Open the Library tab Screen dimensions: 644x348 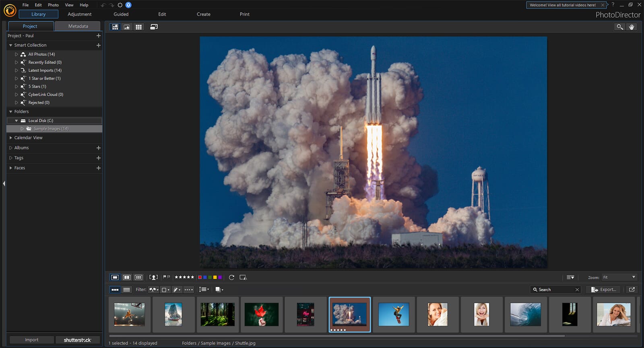pos(39,14)
